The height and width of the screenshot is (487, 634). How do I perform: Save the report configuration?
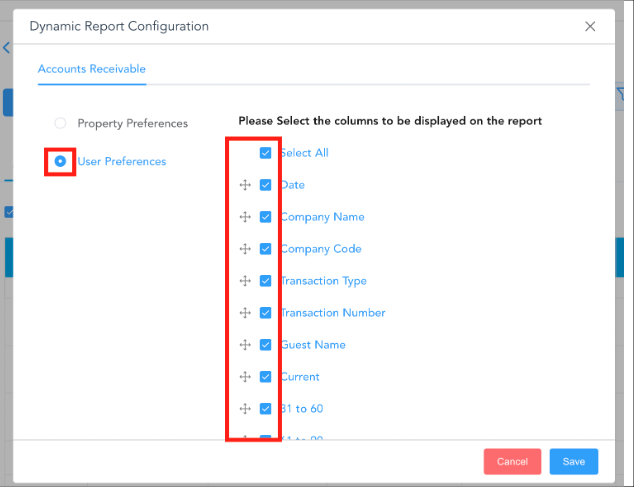pyautogui.click(x=573, y=461)
